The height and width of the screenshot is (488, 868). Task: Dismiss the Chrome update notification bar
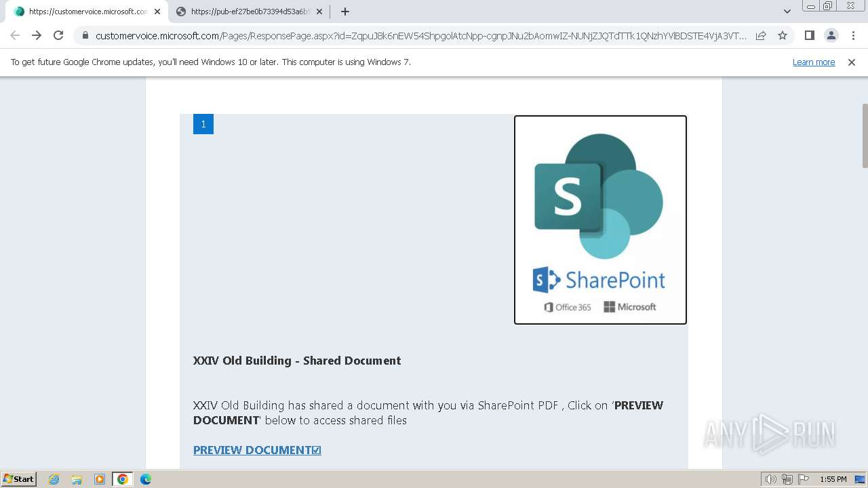(852, 62)
